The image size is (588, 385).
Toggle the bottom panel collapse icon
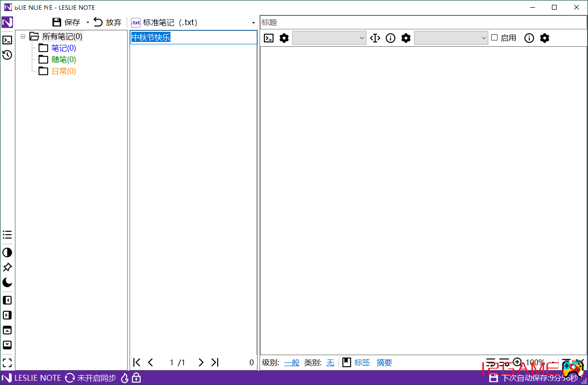(x=7, y=345)
